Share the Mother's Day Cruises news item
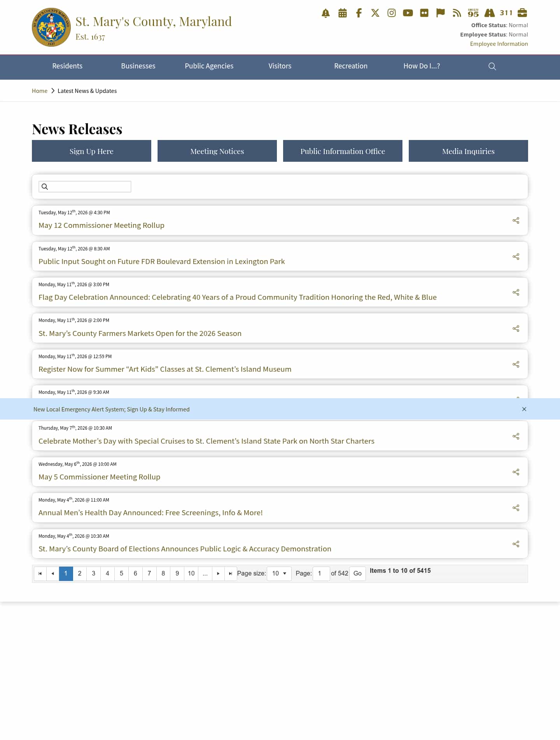560x740 pixels. [516, 436]
